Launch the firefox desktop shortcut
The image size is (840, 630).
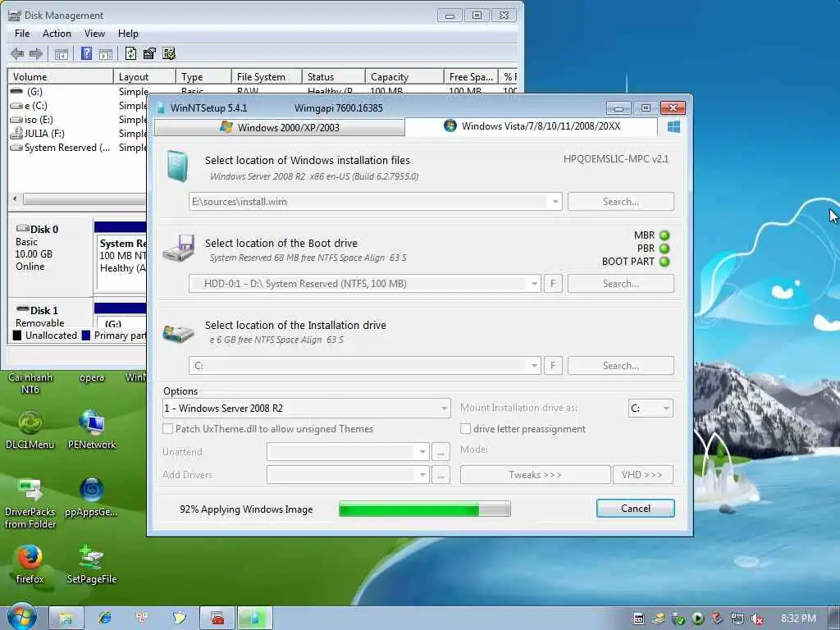click(30, 564)
